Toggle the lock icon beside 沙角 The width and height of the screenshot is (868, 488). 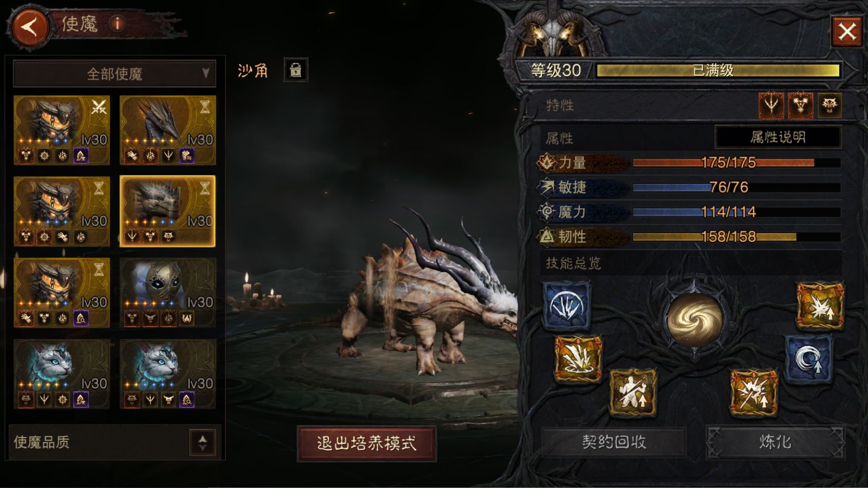[x=295, y=70]
